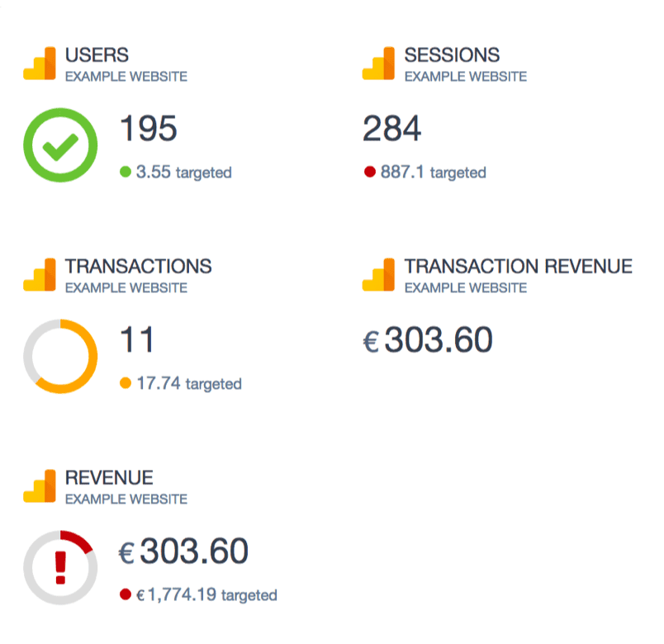Click the red exclamation goal ring
664x644 pixels.
point(60,568)
